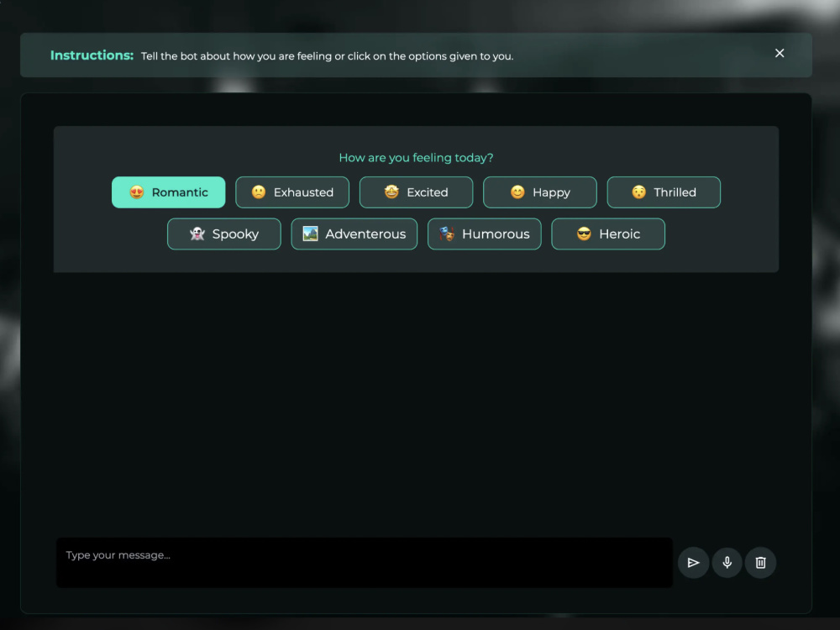Select the Happy mood
The image size is (840, 630).
(540, 192)
